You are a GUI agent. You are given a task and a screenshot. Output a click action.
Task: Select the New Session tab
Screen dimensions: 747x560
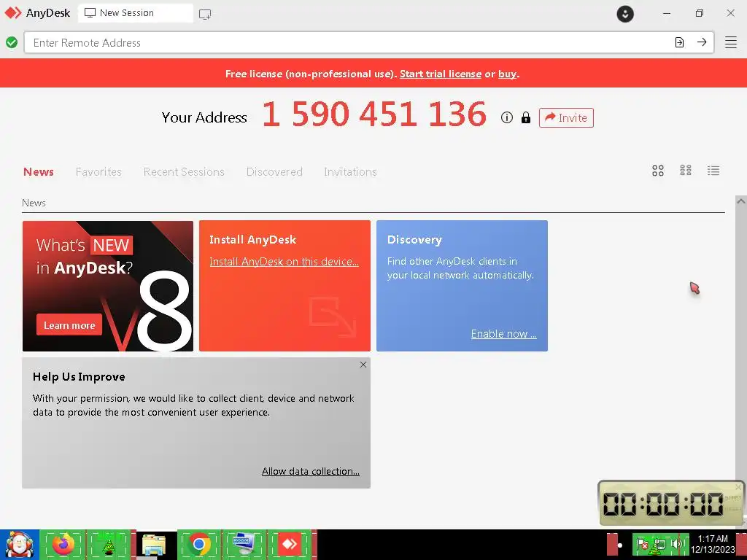point(135,13)
